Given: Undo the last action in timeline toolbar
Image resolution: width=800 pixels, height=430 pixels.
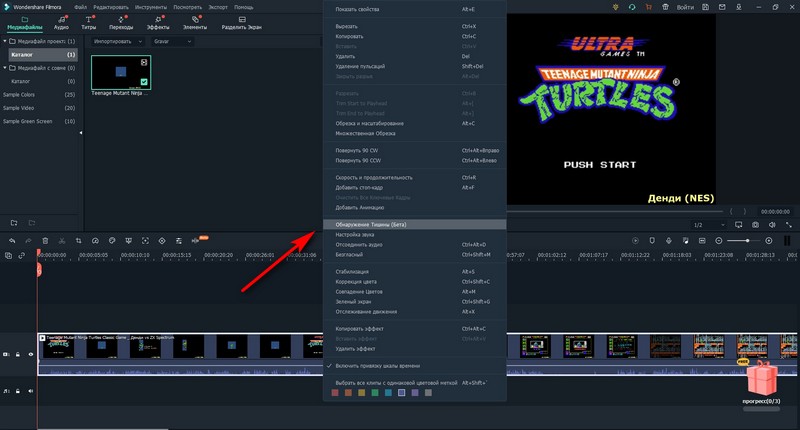Looking at the screenshot, I should pyautogui.click(x=12, y=240).
